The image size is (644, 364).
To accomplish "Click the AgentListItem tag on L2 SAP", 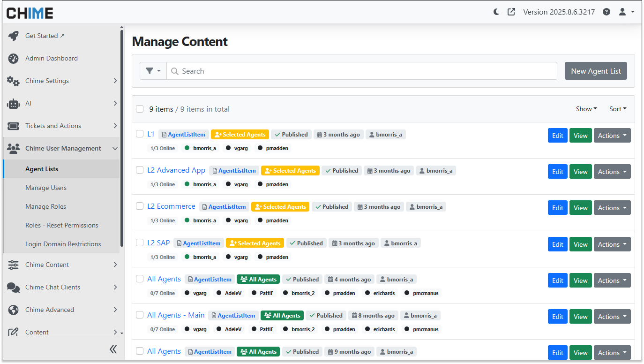I will point(198,243).
